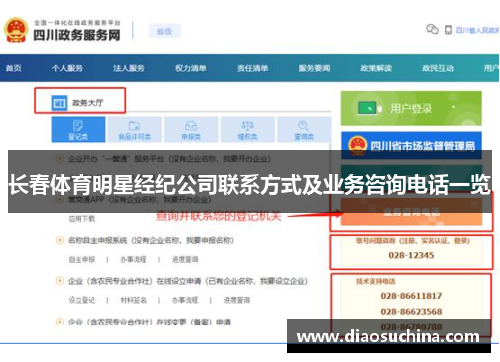Select the tab with the scales icon
The height and width of the screenshot is (362, 500).
(248, 130)
